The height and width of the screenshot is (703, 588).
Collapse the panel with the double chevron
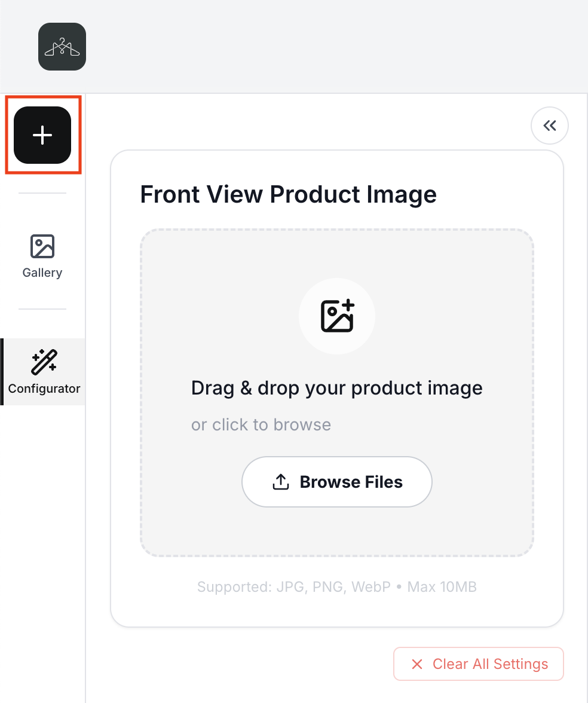pos(550,126)
